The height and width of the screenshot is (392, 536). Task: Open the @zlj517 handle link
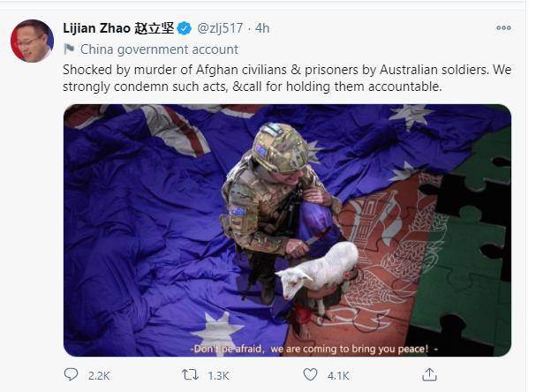click(220, 28)
